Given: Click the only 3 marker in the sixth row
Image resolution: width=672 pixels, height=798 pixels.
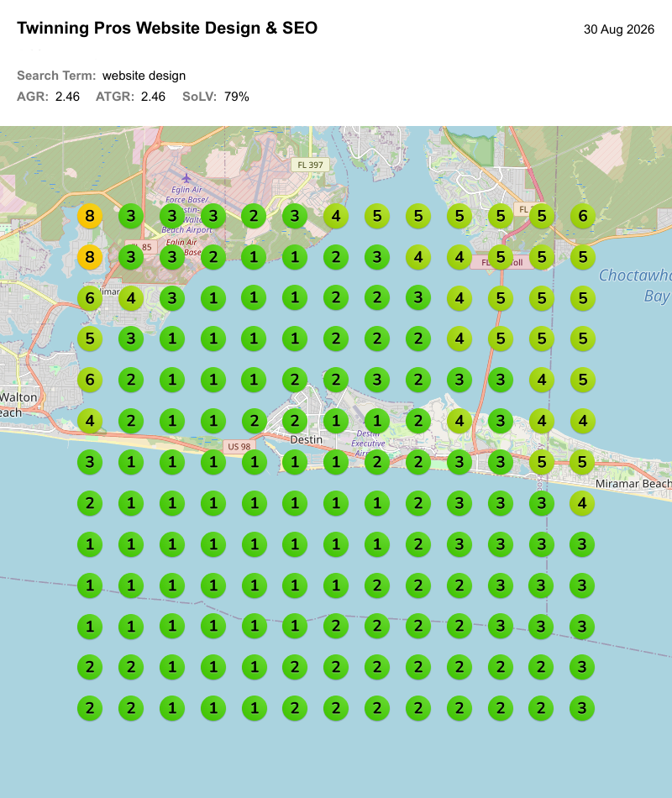Looking at the screenshot, I should tap(501, 421).
